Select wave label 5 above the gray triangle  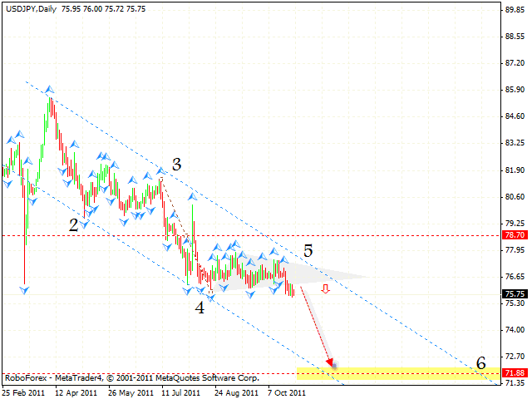pyautogui.click(x=308, y=250)
